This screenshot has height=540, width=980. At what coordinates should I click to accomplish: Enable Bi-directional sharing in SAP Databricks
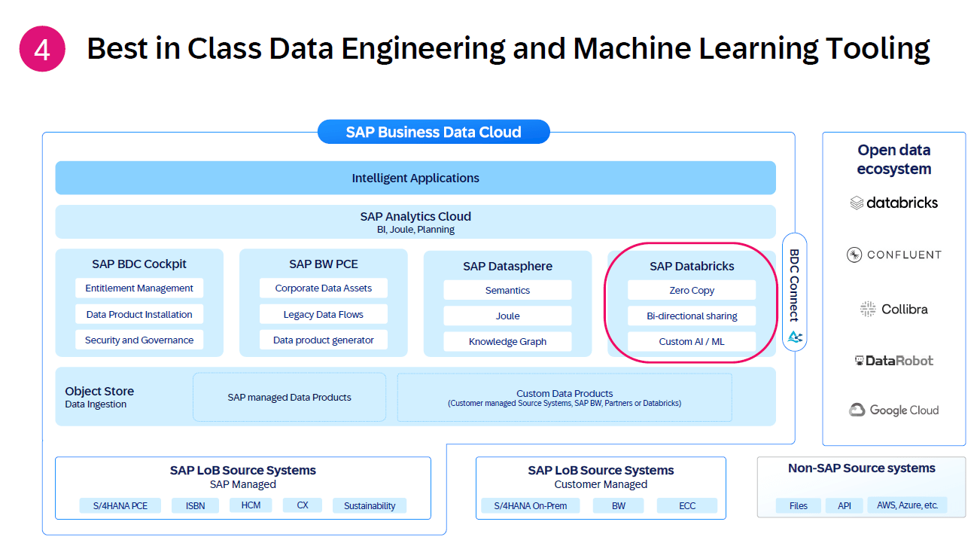691,316
